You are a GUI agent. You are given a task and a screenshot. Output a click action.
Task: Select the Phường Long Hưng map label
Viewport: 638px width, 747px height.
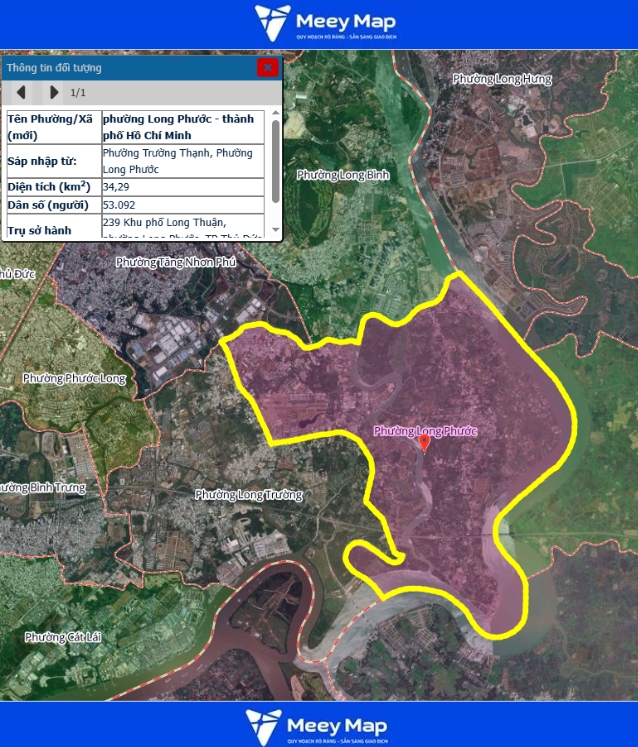[x=501, y=78]
